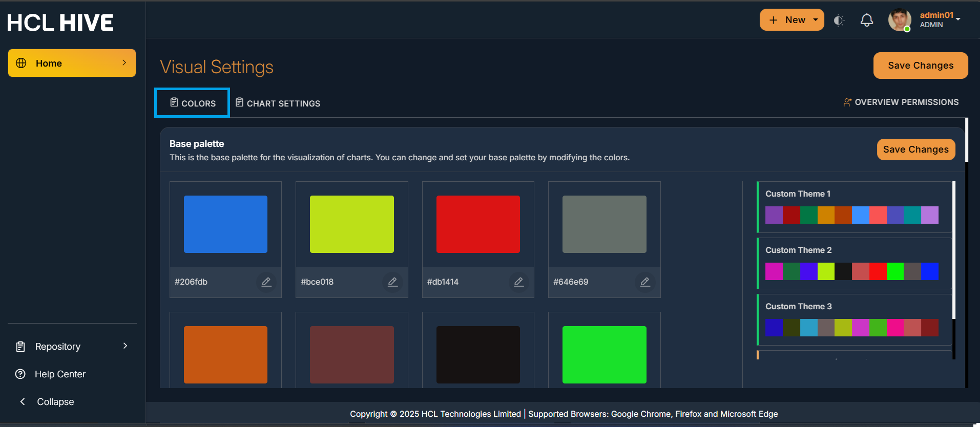Select the Colors tab
Image resolution: width=980 pixels, height=427 pixels.
coord(193,103)
